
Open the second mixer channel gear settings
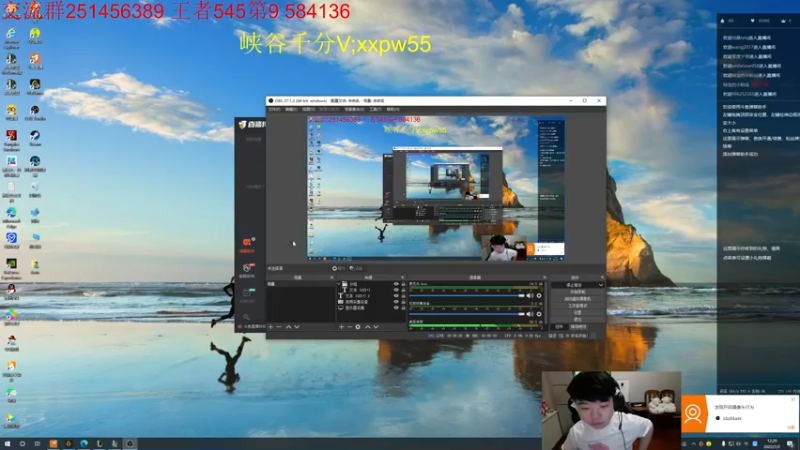(x=539, y=314)
